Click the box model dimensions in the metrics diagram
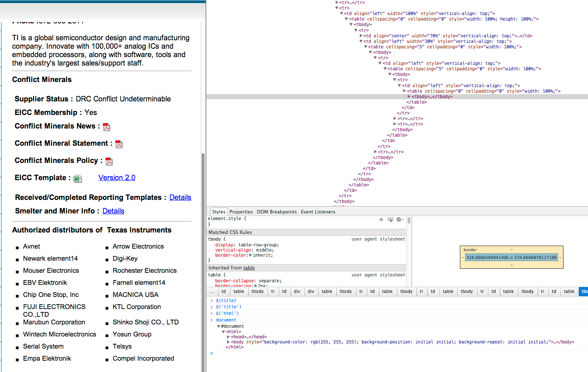The width and height of the screenshot is (588, 372). 511,257
